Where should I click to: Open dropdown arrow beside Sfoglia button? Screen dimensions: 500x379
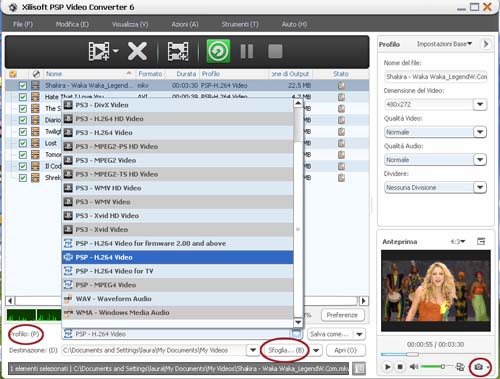coord(316,350)
